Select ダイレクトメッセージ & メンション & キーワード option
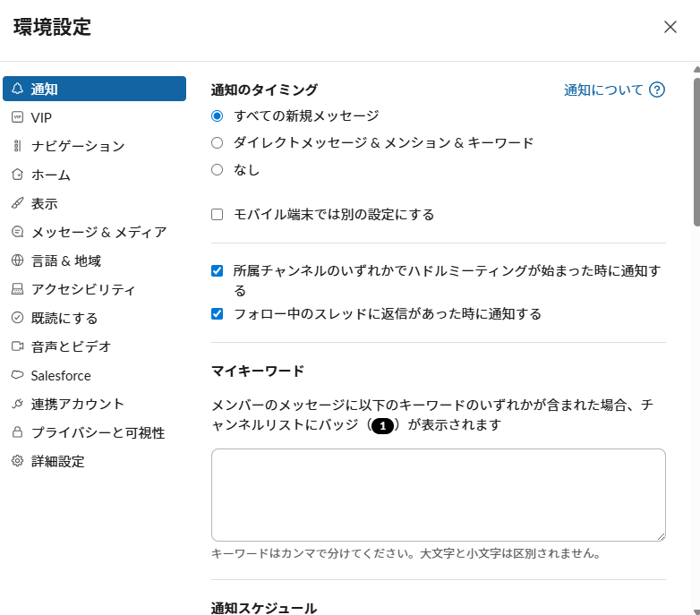Image resolution: width=700 pixels, height=615 pixels. [x=217, y=142]
